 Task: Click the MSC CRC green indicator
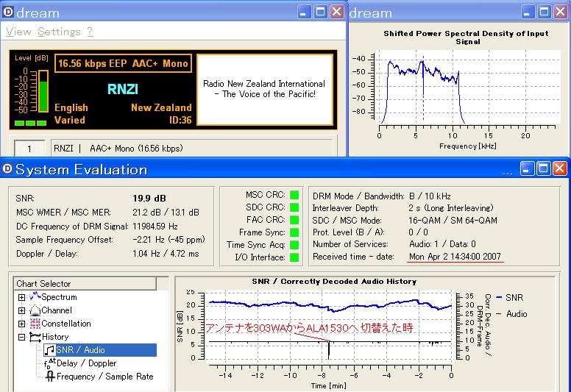point(294,195)
